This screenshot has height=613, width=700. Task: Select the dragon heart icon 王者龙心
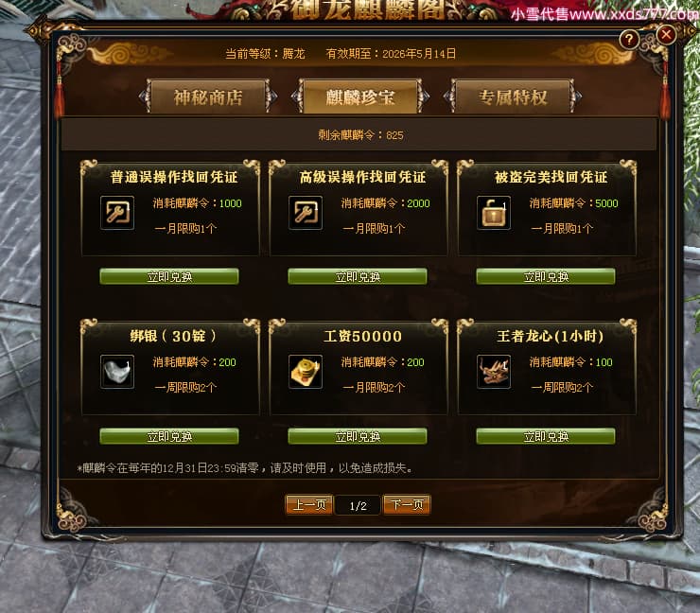click(x=494, y=372)
